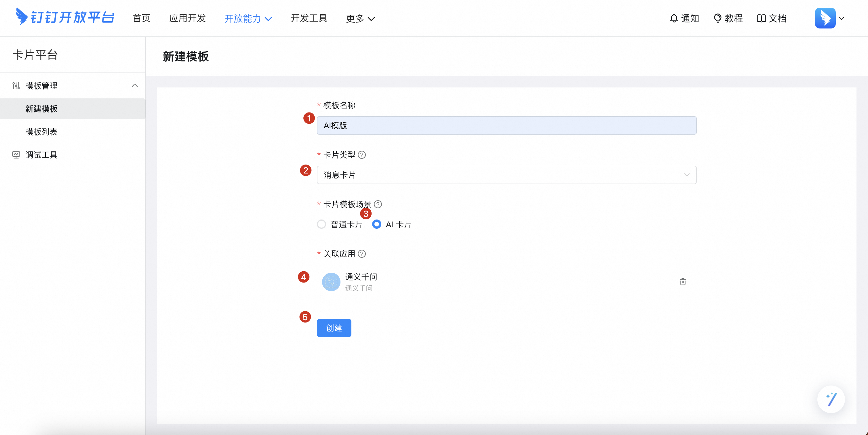Click the help icon beside 卡片模板场景
This screenshot has width=868, height=435.
pyautogui.click(x=378, y=204)
